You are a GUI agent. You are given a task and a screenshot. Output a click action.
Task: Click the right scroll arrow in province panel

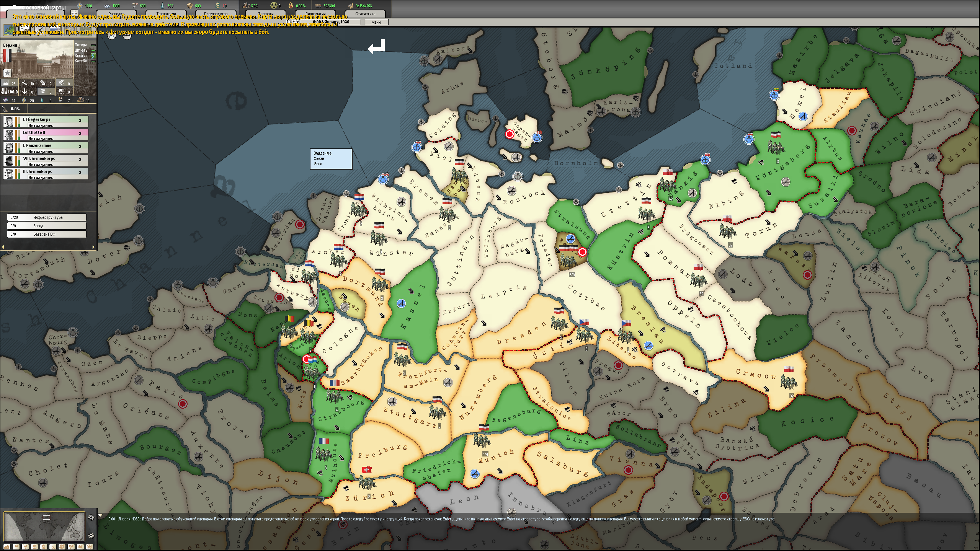click(x=93, y=247)
